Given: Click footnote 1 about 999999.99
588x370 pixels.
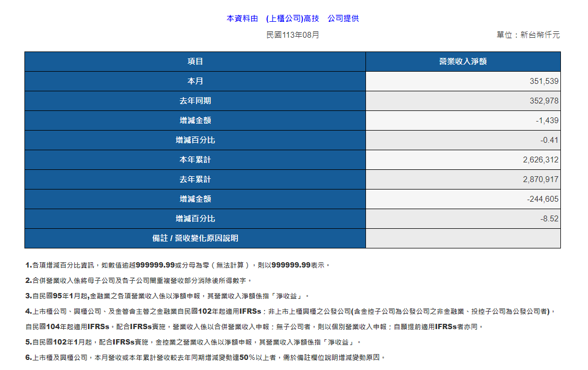Looking at the screenshot, I should click(178, 265).
